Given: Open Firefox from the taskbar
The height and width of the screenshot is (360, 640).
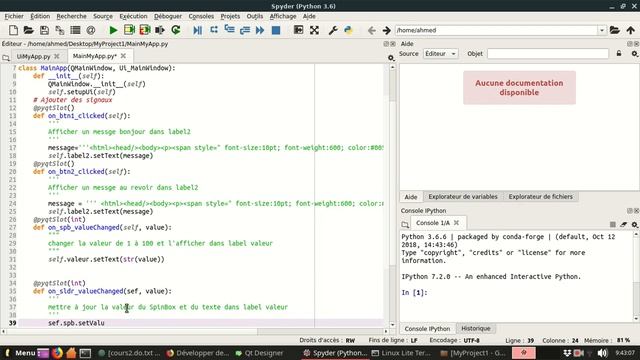Looking at the screenshot, I should point(58,353).
